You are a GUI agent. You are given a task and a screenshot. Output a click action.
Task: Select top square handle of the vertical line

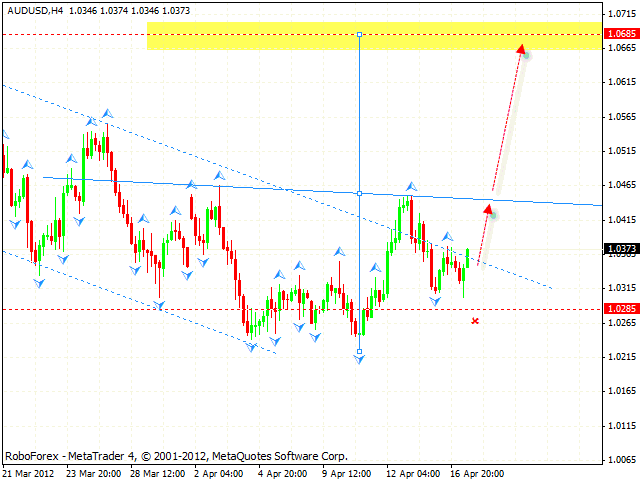[x=359, y=34]
